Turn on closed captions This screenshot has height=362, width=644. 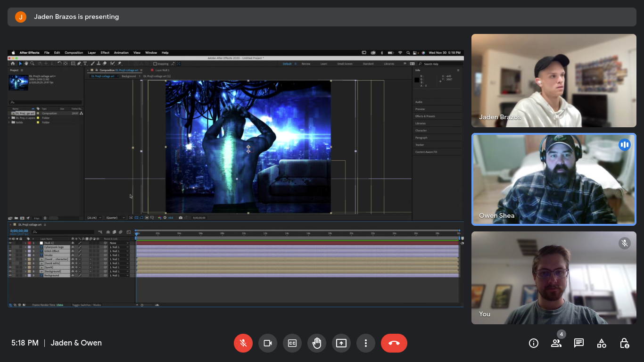[x=292, y=343]
